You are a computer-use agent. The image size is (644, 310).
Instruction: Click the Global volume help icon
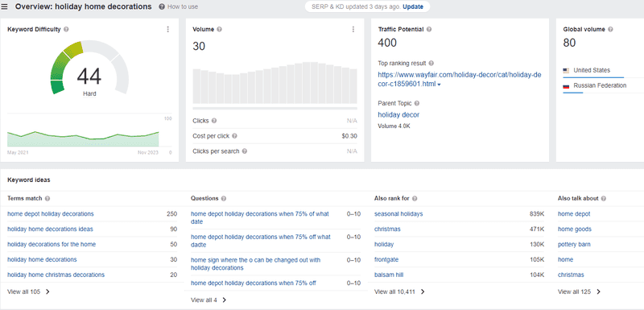click(x=610, y=30)
